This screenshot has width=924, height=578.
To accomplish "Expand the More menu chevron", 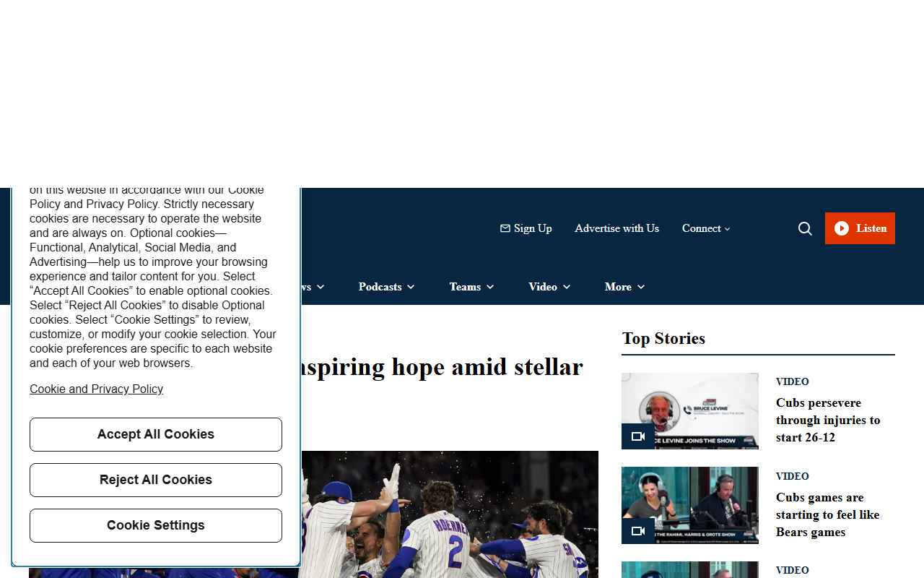I will coord(641,287).
